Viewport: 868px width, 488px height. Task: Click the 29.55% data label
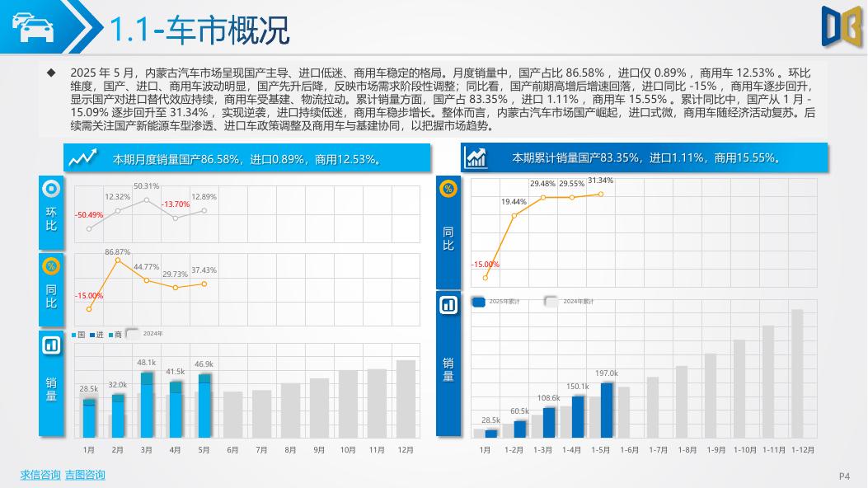click(571, 183)
